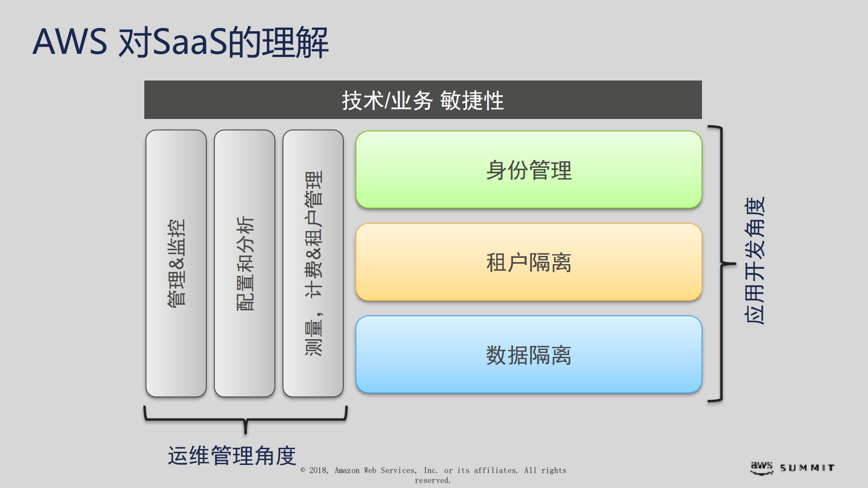Click the 配置和分析 vertical bar

[245, 262]
